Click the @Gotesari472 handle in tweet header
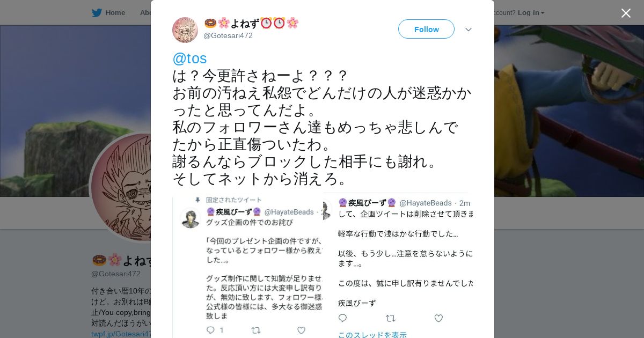Screen dimensions: 644x338 coord(228,35)
